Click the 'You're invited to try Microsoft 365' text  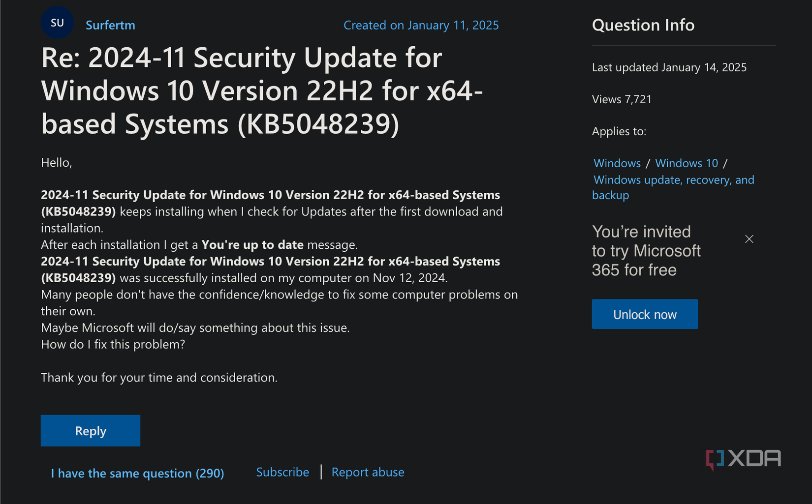click(646, 251)
